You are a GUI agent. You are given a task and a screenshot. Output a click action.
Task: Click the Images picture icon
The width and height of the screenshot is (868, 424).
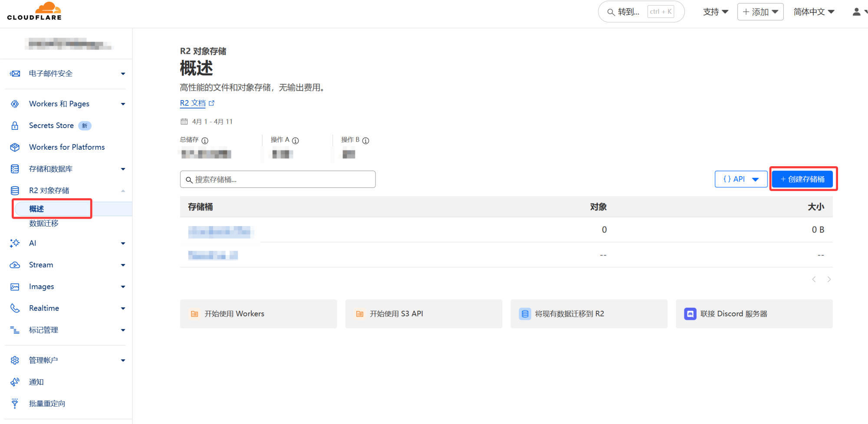point(15,287)
